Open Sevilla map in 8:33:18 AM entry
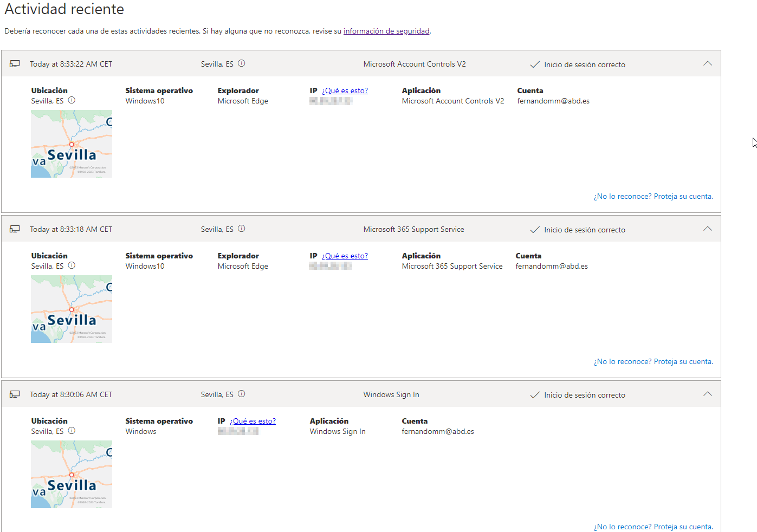757x532 pixels. click(x=72, y=309)
